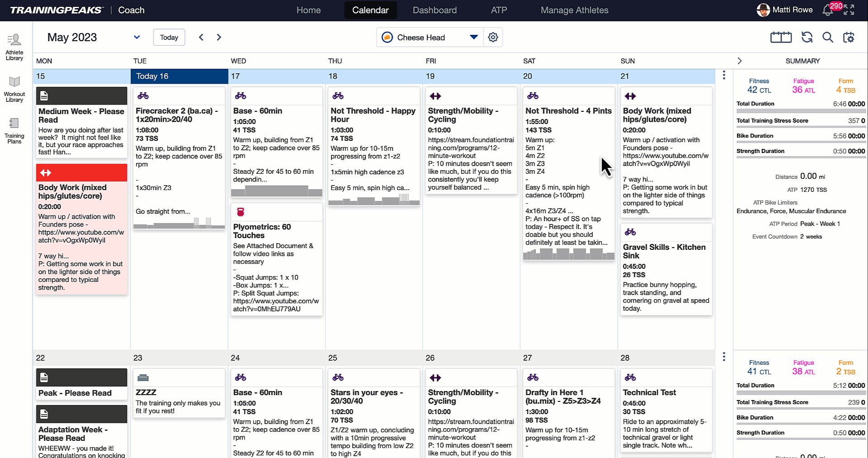Screen dimensions: 868x458
Task: Switch to the Dashboard tab
Action: (x=434, y=10)
